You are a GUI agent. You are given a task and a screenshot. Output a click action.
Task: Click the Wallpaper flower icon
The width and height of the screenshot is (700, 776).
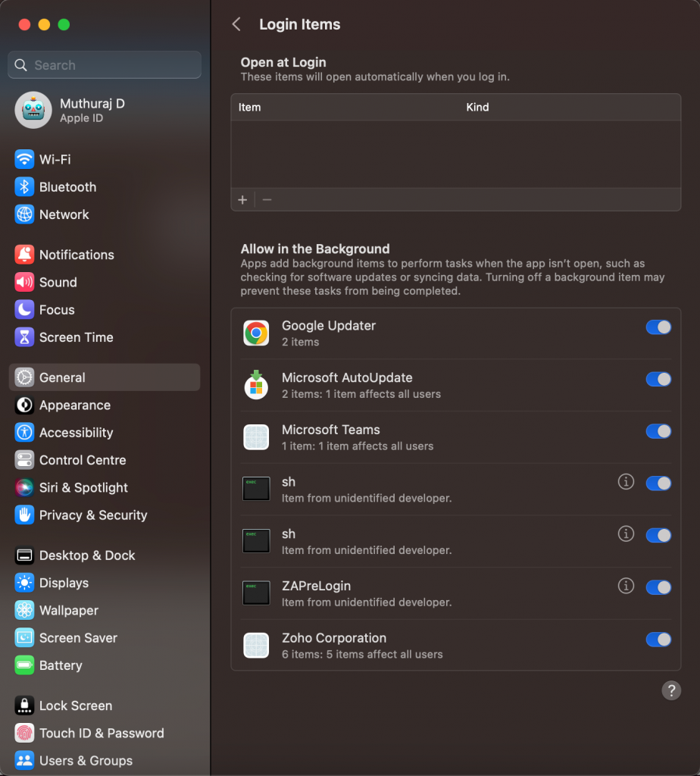[x=24, y=610]
